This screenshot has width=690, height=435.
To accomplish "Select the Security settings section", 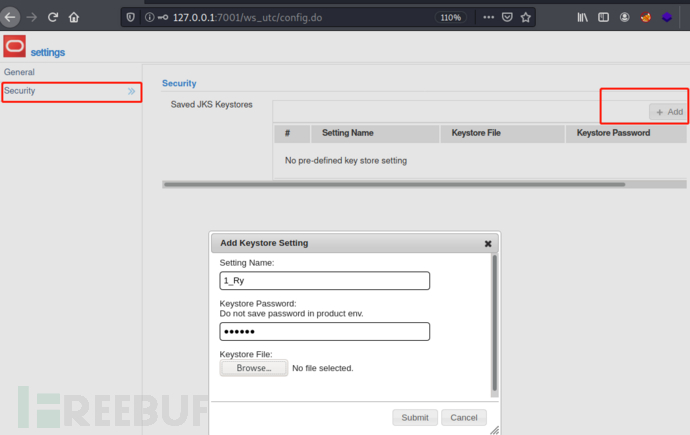I will (x=72, y=91).
